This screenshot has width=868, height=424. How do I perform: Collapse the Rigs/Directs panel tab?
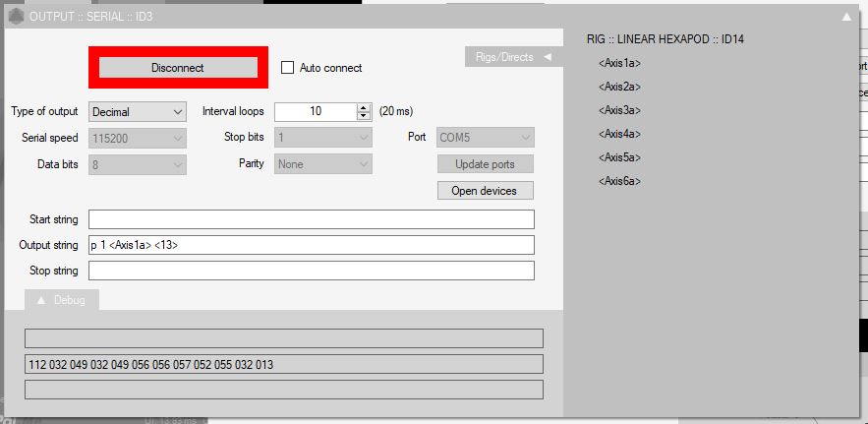514,56
